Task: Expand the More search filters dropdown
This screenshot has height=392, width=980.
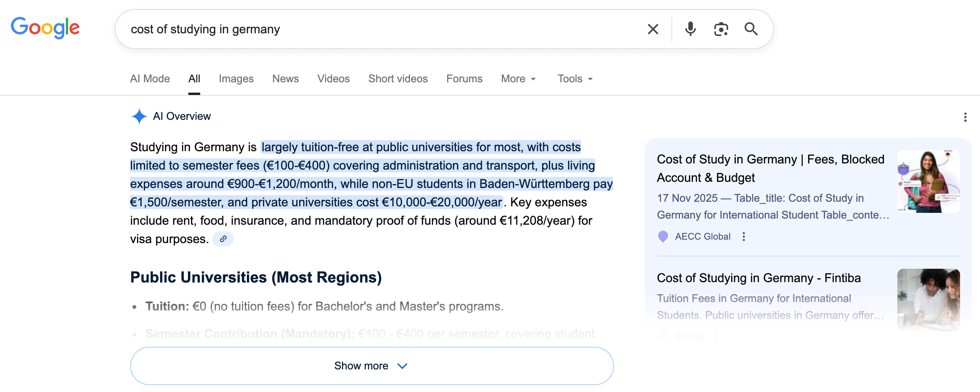Action: point(518,79)
